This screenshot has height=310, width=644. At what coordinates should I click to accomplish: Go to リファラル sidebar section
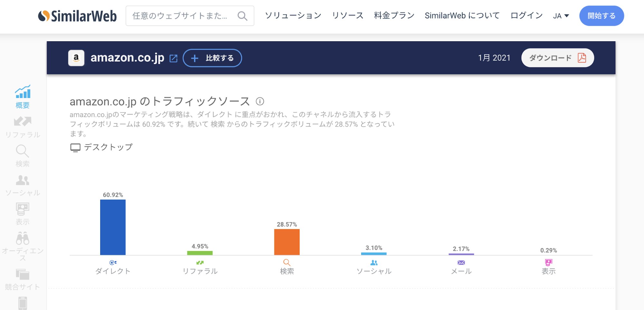[23, 127]
